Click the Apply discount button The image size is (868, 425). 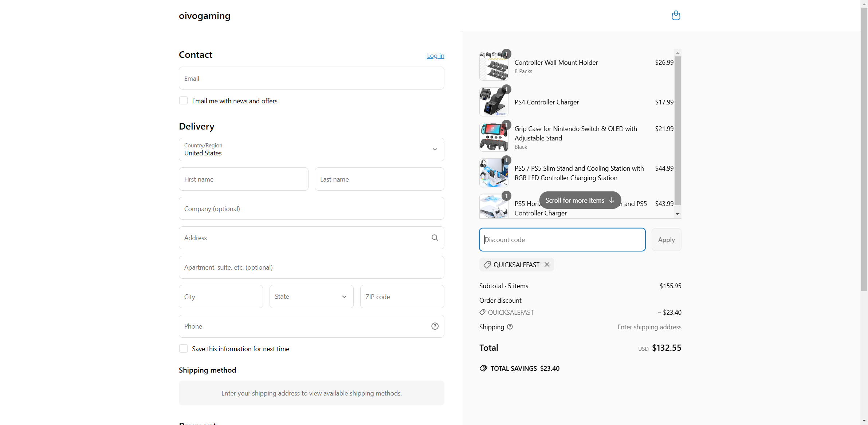click(666, 239)
